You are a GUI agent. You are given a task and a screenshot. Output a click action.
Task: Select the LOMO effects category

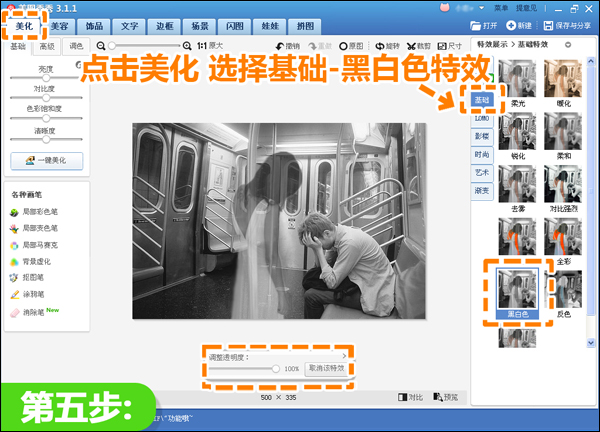point(482,119)
